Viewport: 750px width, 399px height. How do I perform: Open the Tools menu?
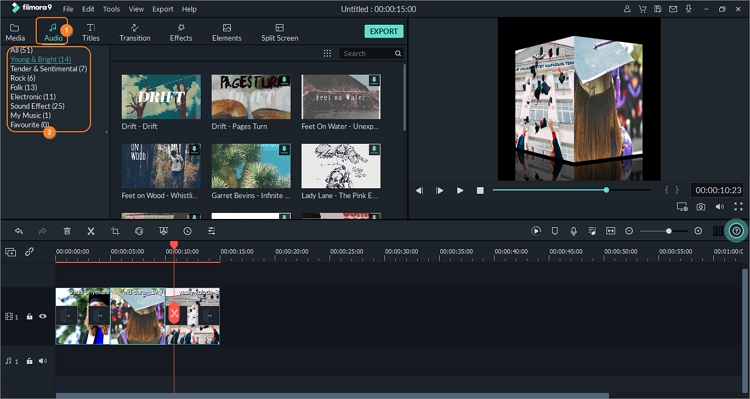tap(111, 9)
